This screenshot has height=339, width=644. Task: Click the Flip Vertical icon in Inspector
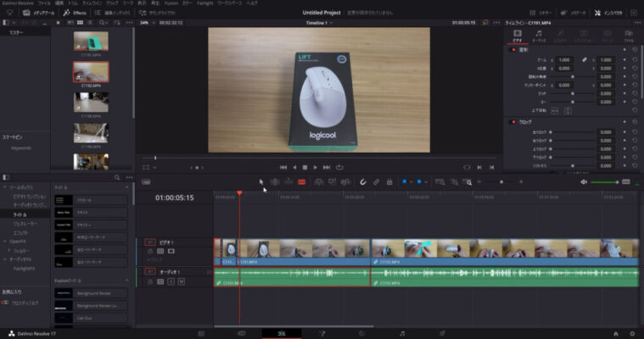click(x=568, y=111)
